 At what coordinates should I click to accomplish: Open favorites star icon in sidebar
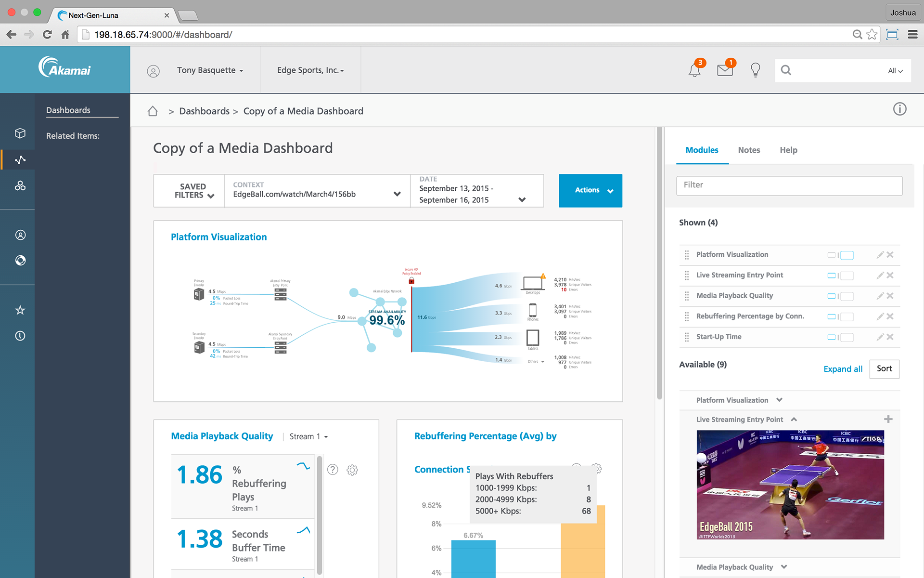(x=20, y=310)
